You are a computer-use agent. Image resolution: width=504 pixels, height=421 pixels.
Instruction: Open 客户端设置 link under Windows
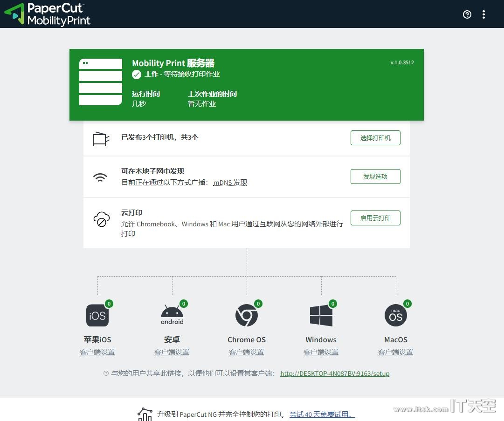[x=321, y=352]
